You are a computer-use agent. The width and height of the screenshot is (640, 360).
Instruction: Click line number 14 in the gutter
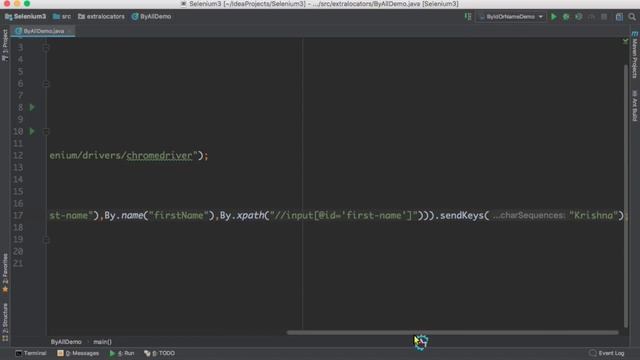click(18, 180)
